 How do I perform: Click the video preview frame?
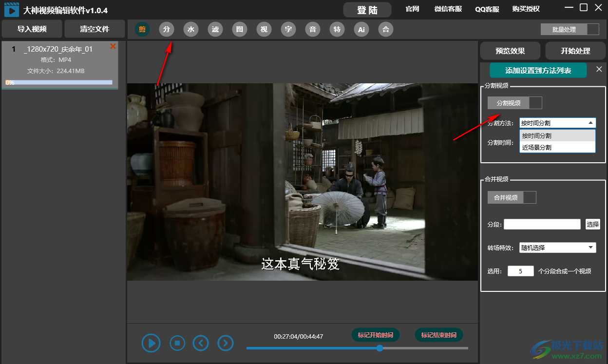302,182
